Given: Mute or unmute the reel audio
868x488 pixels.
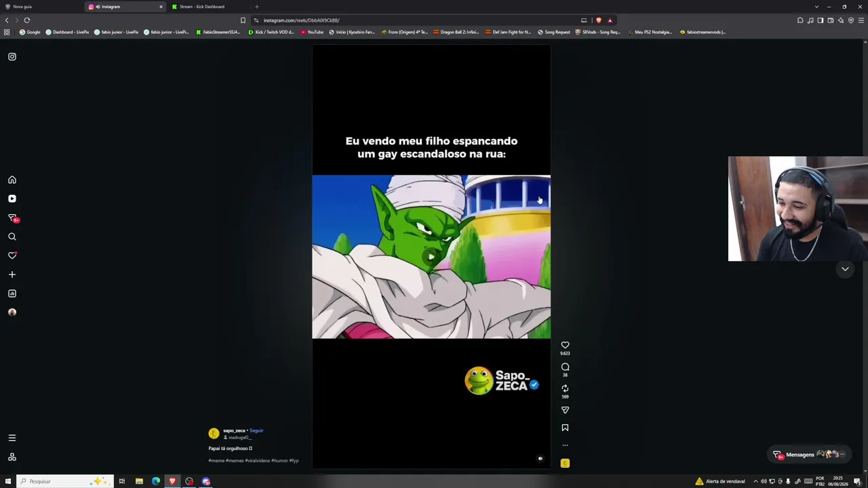Looking at the screenshot, I should [x=540, y=459].
